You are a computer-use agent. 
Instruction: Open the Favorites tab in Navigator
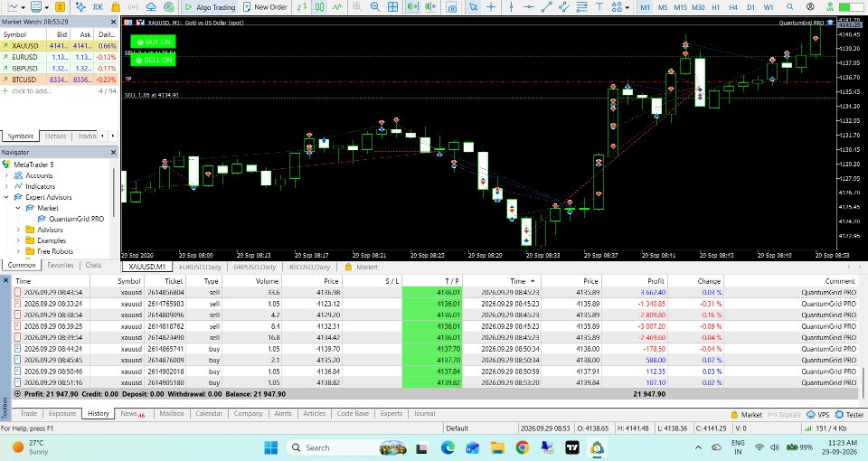click(61, 265)
